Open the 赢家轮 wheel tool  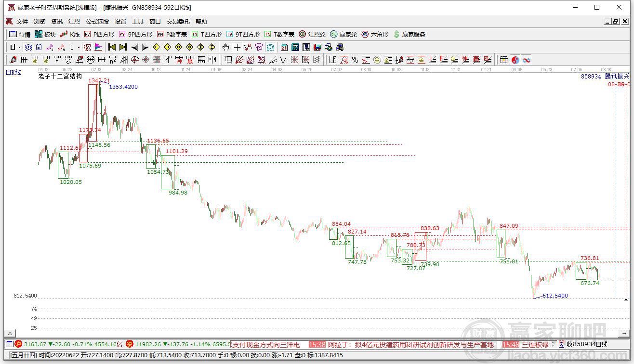(x=343, y=34)
